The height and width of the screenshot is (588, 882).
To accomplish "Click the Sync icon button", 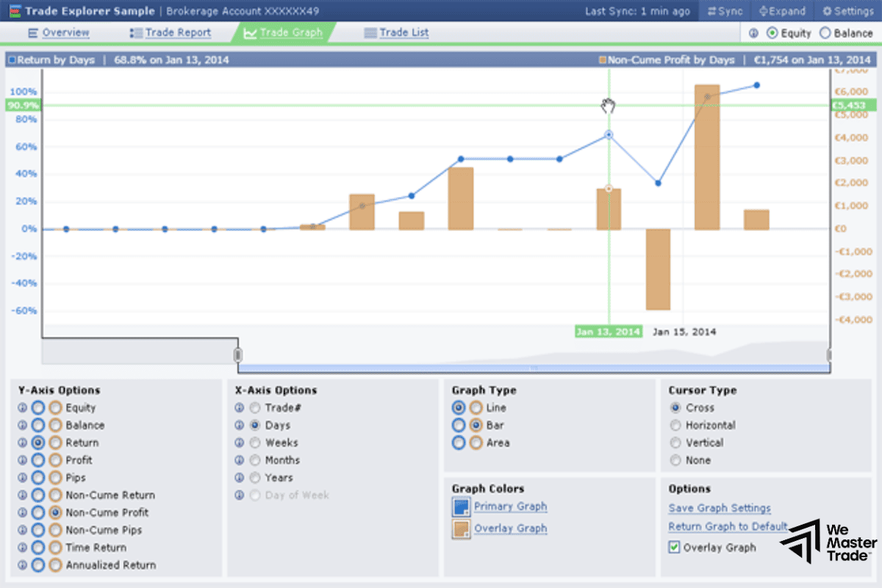I will 712,11.
